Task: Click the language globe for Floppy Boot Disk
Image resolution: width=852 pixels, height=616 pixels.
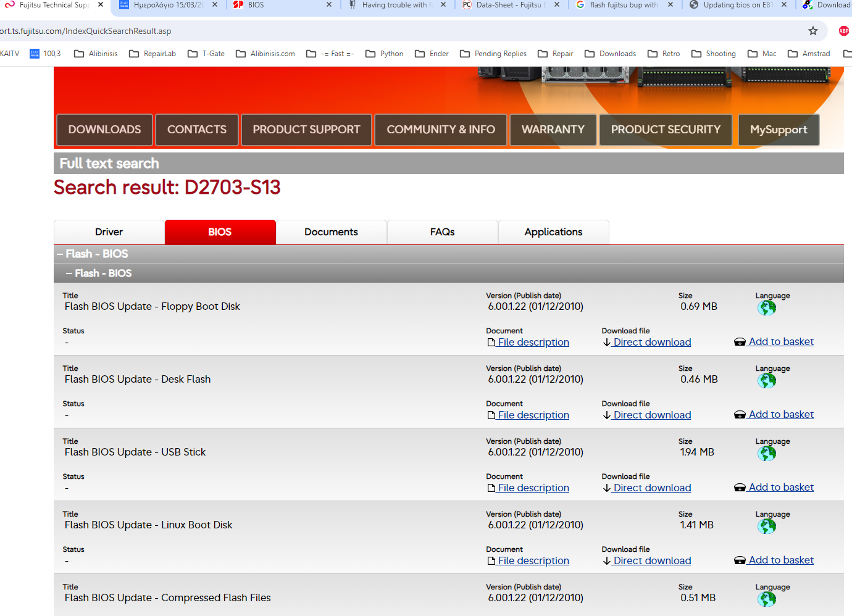Action: click(766, 308)
